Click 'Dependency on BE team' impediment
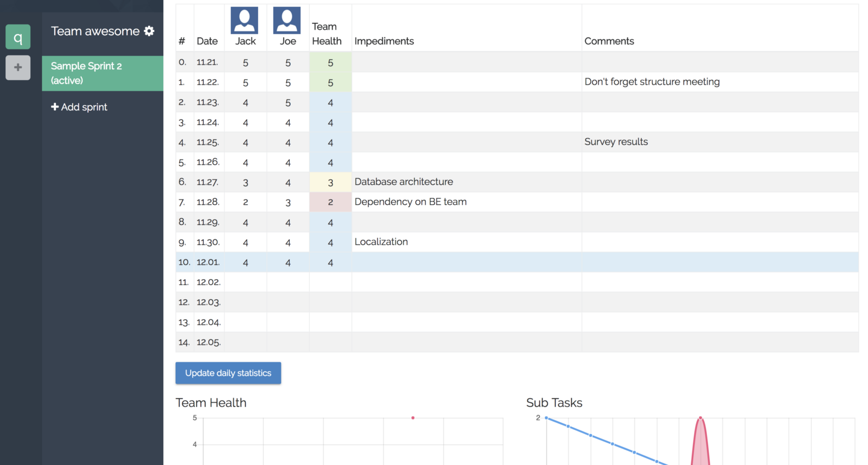Viewport: 868px width, 465px height. [411, 202]
